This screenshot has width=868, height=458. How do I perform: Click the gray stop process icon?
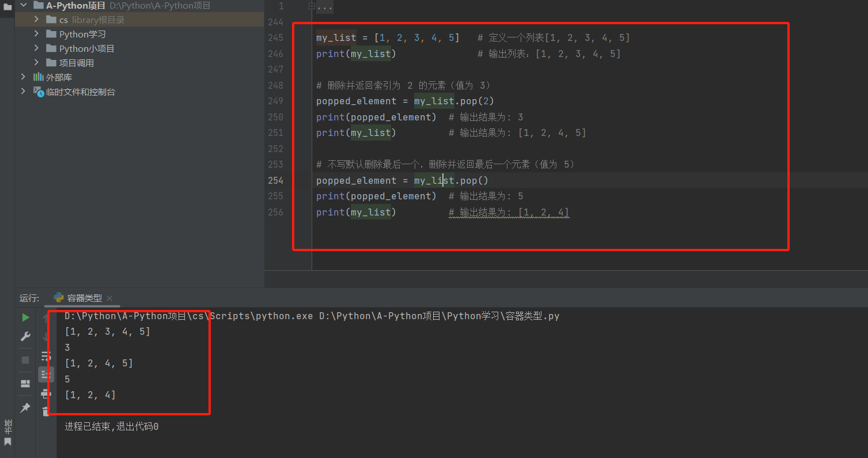(x=25, y=360)
